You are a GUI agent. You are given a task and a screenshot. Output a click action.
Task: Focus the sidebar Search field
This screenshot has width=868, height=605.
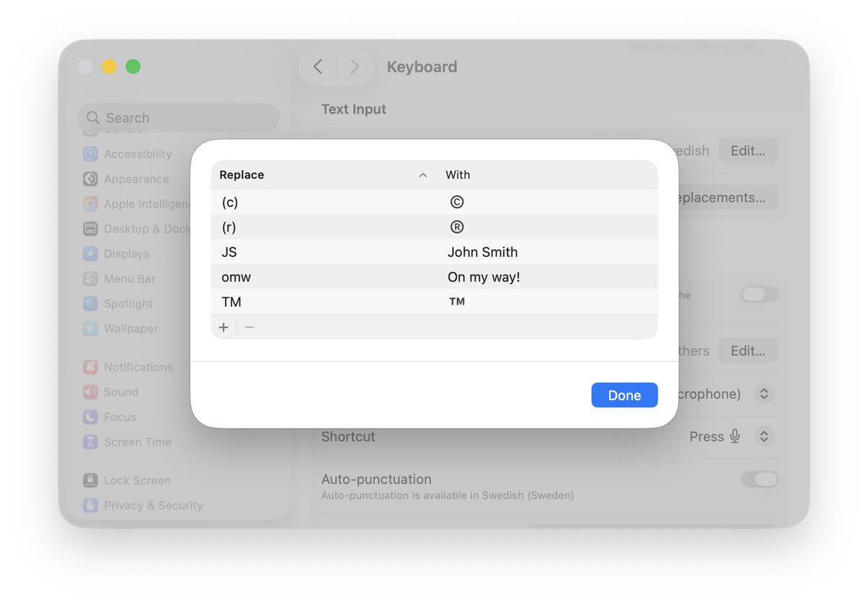click(x=178, y=117)
